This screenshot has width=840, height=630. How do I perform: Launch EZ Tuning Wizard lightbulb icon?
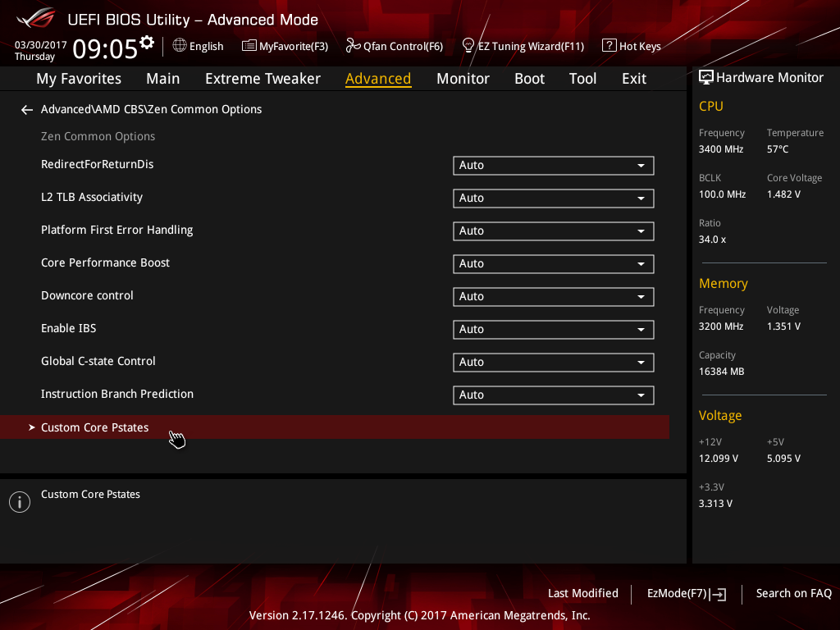point(468,46)
